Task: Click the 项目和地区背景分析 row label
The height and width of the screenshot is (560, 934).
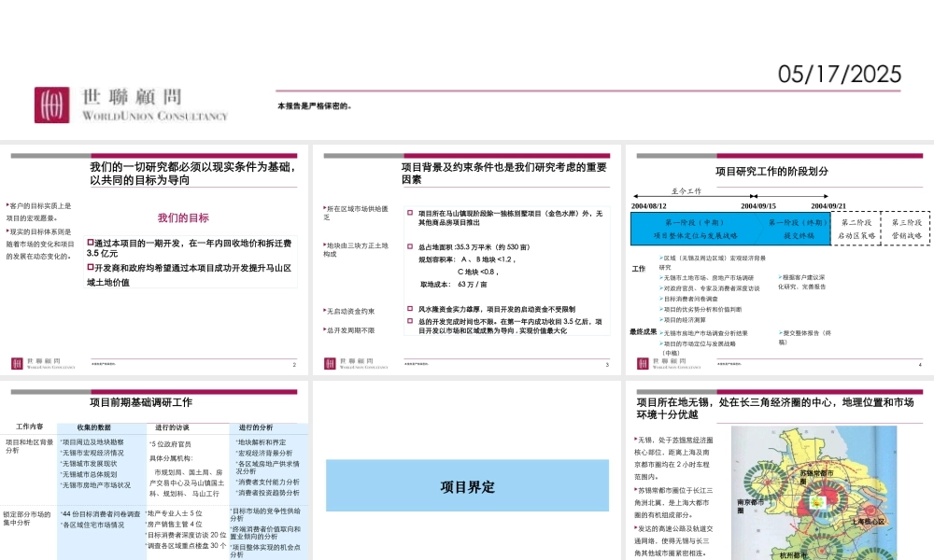Action: (29, 446)
